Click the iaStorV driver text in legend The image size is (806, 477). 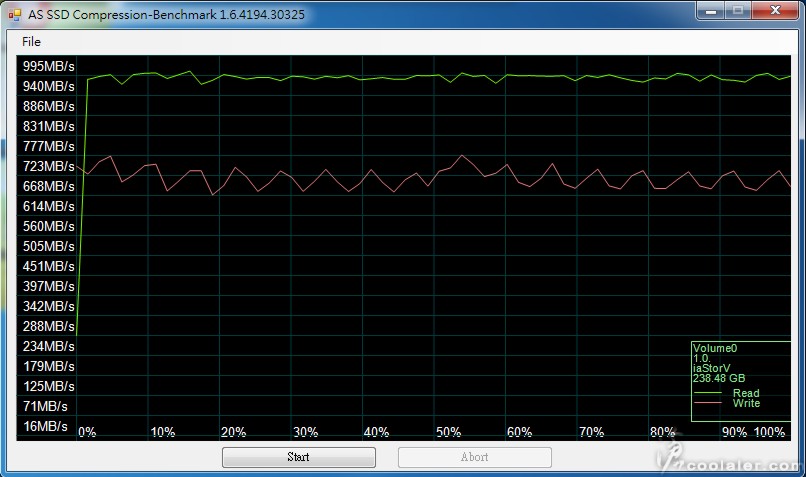pos(711,368)
